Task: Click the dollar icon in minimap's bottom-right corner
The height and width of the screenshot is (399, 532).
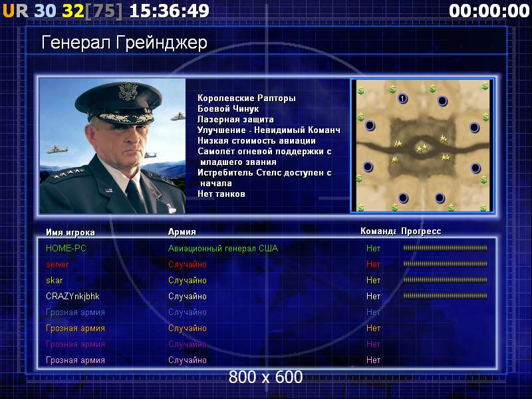Action: click(483, 207)
